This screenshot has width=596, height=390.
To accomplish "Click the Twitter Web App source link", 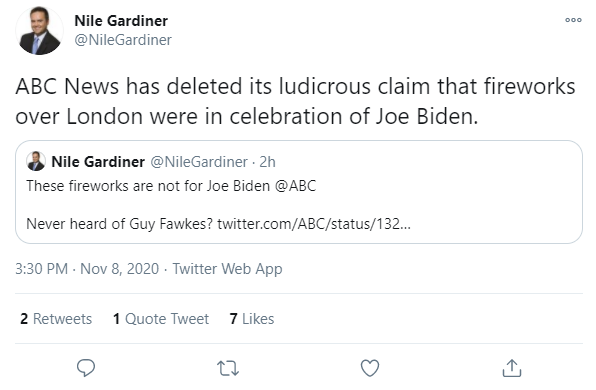I will point(227,269).
